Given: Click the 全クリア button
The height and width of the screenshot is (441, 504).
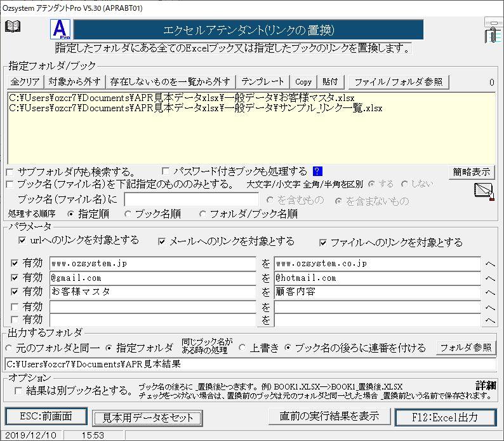Looking at the screenshot, I should pos(25,82).
